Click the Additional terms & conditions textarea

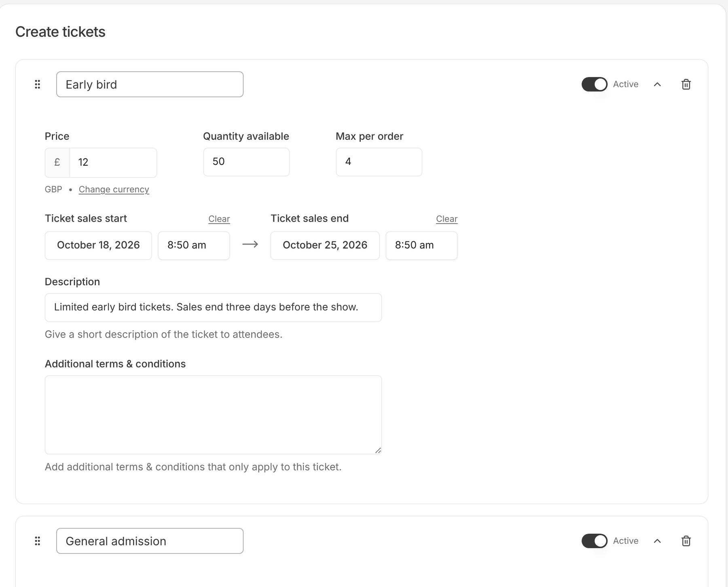(213, 415)
